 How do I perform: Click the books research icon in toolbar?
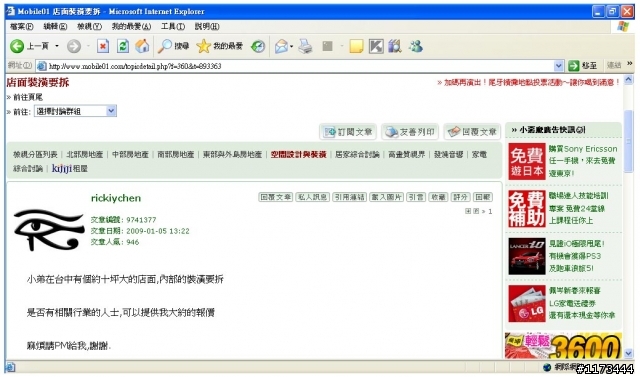point(395,46)
